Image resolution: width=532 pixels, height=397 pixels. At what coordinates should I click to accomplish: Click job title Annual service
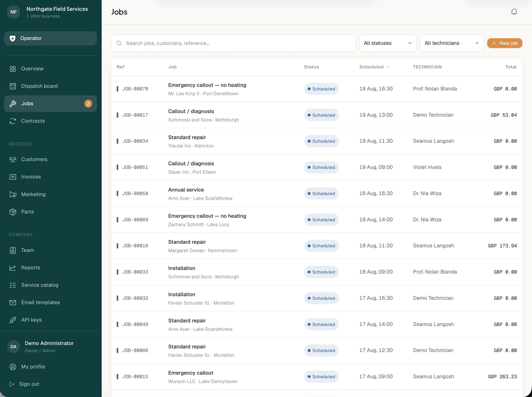tap(186, 190)
